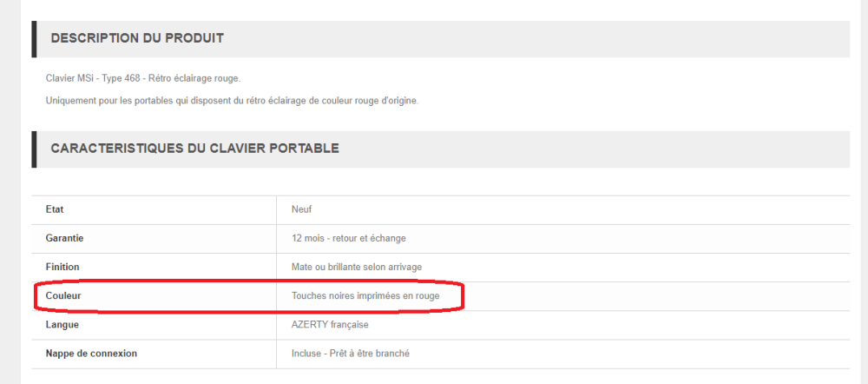Screen dimensions: 868x384
Task: Click the Nappe de connexion label
Action: (x=91, y=354)
